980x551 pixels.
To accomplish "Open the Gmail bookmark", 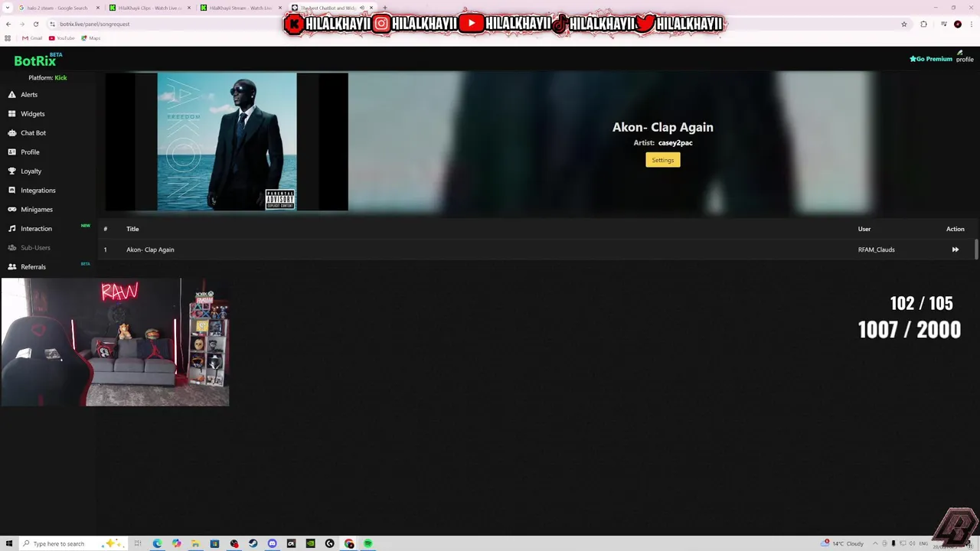I will (x=32, y=38).
